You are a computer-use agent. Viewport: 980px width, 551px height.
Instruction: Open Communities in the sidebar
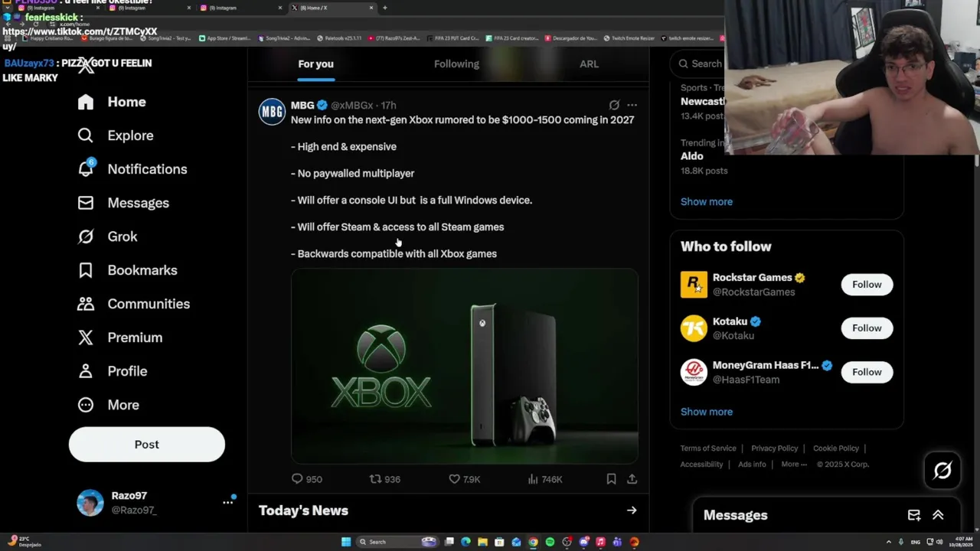[133, 304]
